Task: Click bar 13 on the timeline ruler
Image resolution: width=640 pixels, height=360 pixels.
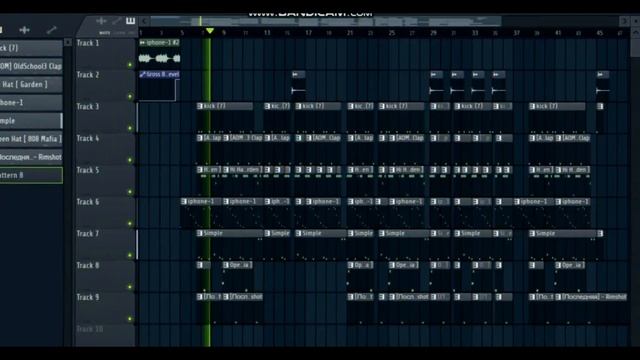Action: point(267,33)
